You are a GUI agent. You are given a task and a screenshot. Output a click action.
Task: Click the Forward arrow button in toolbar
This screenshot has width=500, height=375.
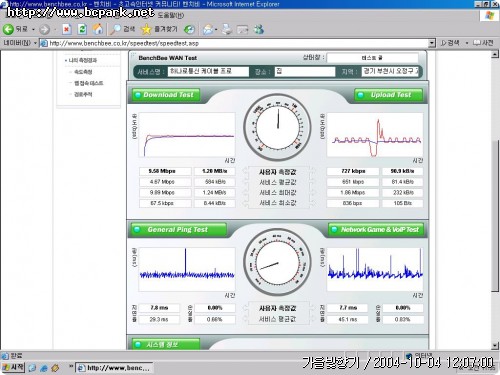(44, 30)
